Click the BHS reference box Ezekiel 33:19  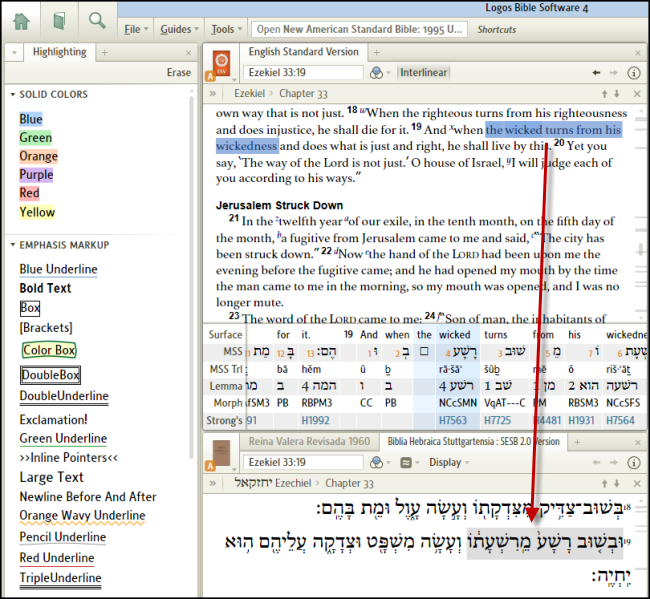[303, 462]
